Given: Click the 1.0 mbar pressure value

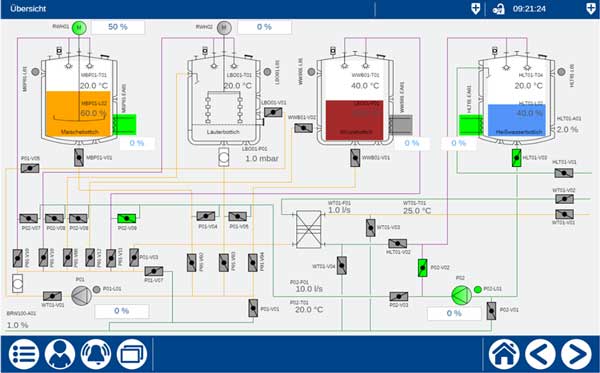Looking at the screenshot, I should click(x=262, y=158).
